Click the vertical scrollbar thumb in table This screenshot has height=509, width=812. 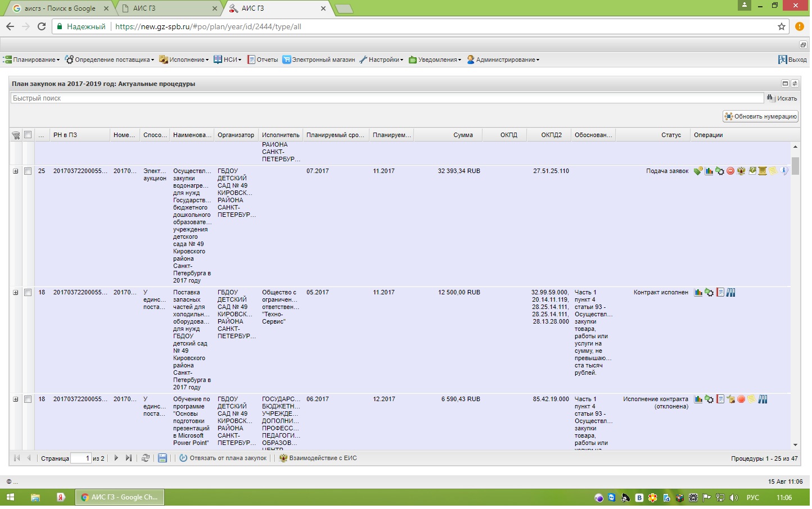(x=795, y=166)
